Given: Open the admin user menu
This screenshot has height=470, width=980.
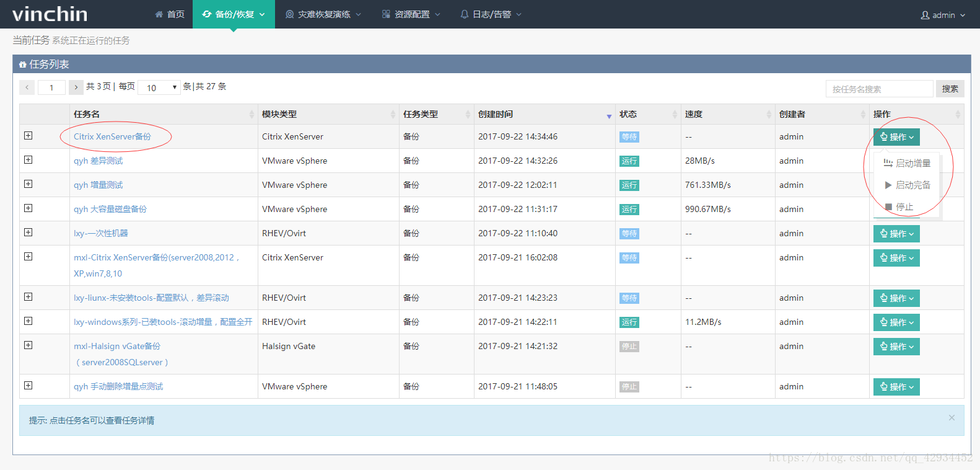Looking at the screenshot, I should click(943, 15).
